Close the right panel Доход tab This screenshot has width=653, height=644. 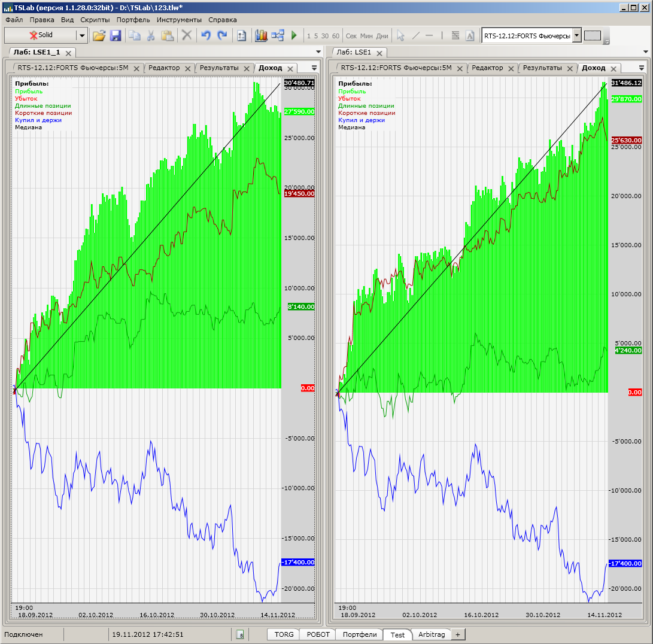pyautogui.click(x=613, y=69)
